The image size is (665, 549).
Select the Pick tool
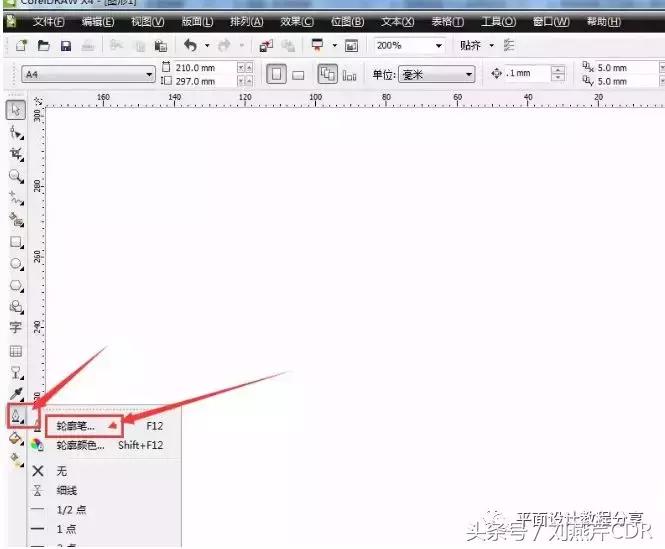pos(16,110)
